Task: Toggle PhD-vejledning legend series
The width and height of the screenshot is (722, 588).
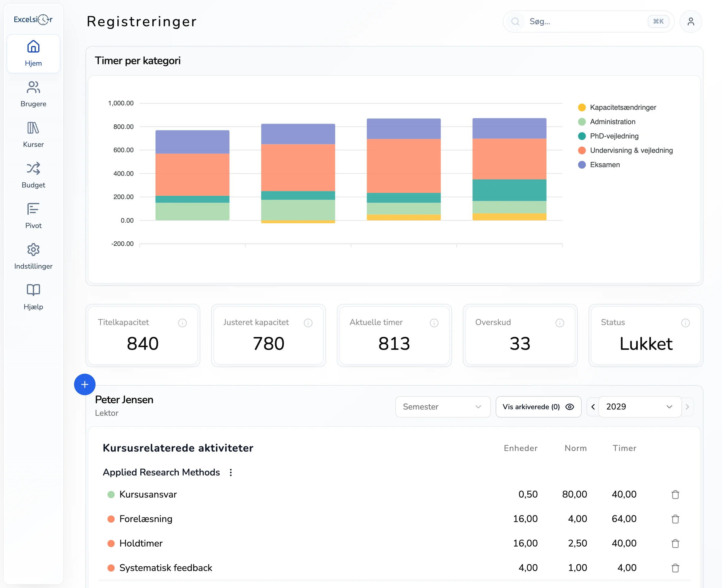Action: pyautogui.click(x=608, y=136)
